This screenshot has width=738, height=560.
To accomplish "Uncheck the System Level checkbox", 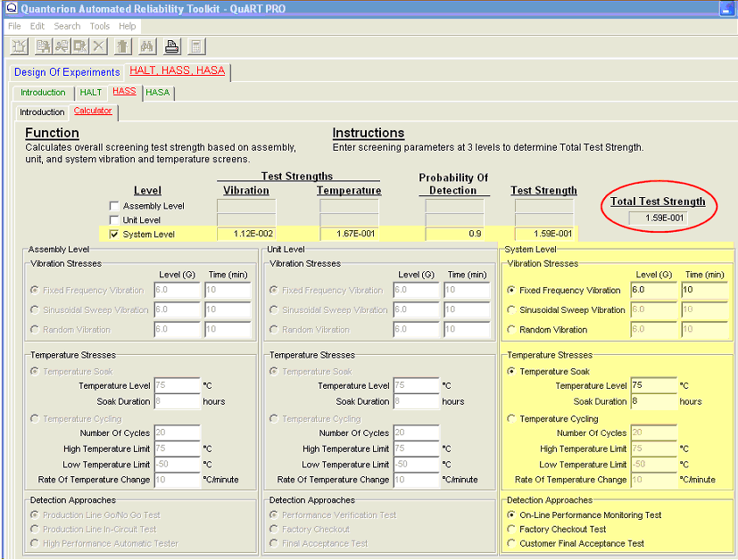I will [114, 235].
